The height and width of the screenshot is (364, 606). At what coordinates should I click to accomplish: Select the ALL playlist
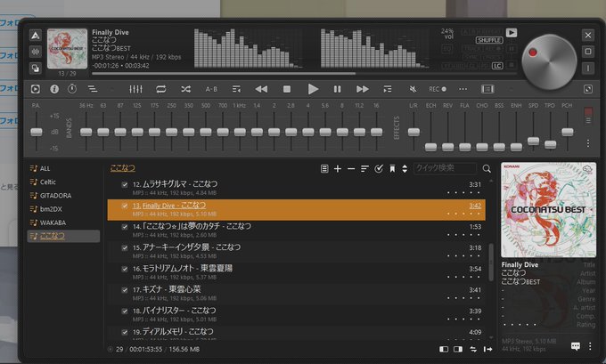[64, 168]
